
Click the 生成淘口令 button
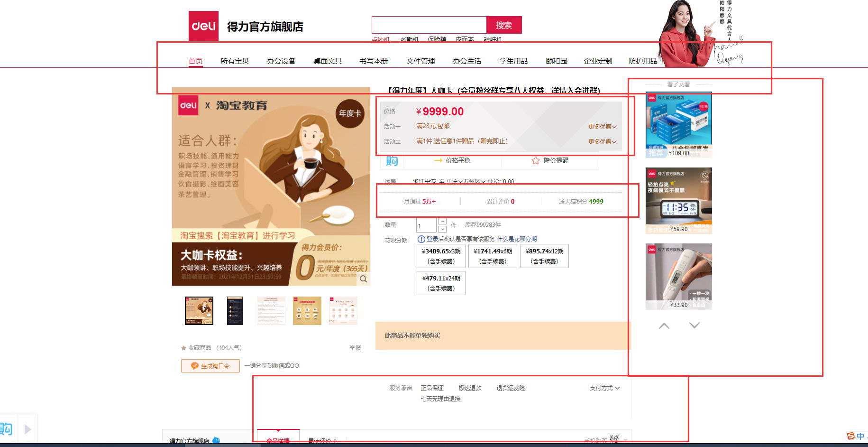coord(210,366)
